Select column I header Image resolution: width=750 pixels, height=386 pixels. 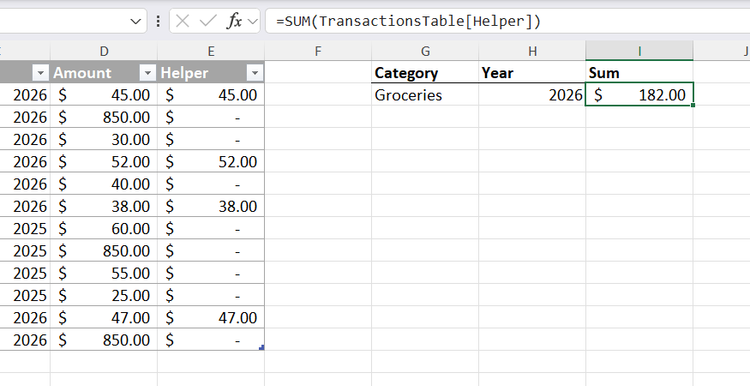point(640,51)
